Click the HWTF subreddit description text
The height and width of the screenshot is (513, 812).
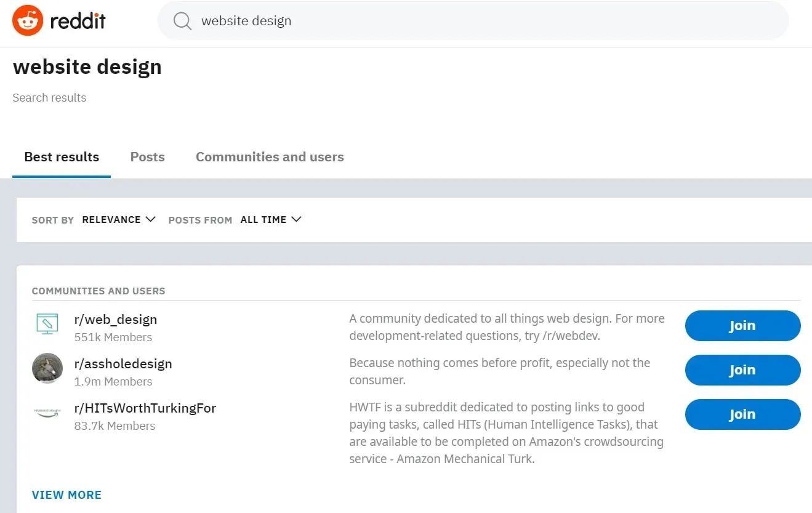506,433
